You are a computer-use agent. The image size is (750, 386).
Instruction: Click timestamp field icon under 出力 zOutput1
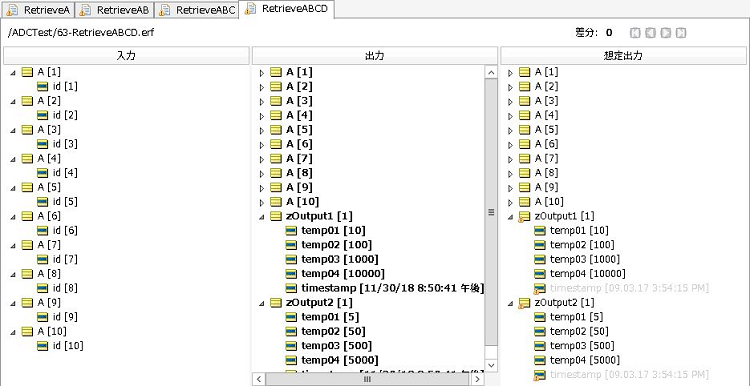[291, 288]
